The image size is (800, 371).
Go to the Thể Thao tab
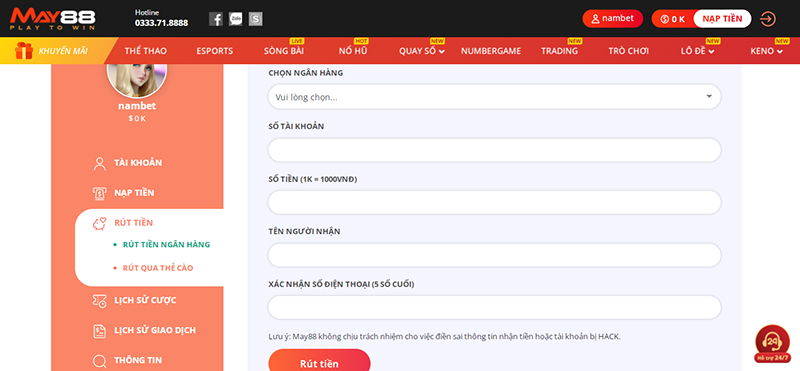[145, 51]
